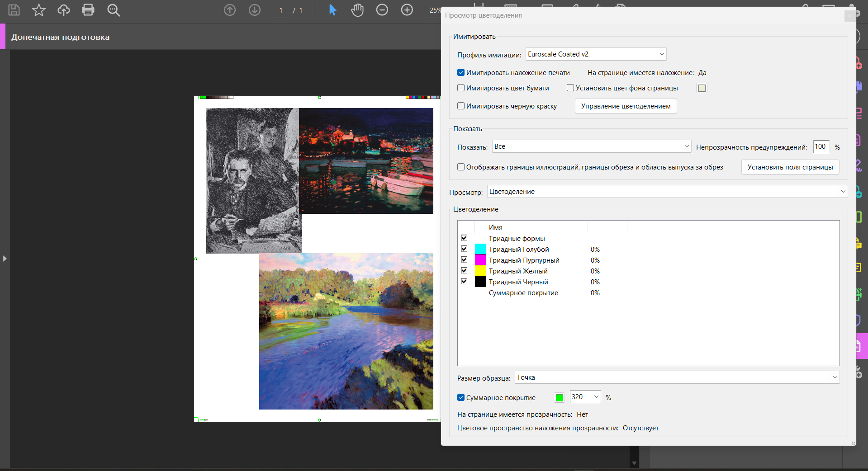Screen dimensions: 868x471
Task: Select the Триадный Пурпурный row name
Action: 524,260
